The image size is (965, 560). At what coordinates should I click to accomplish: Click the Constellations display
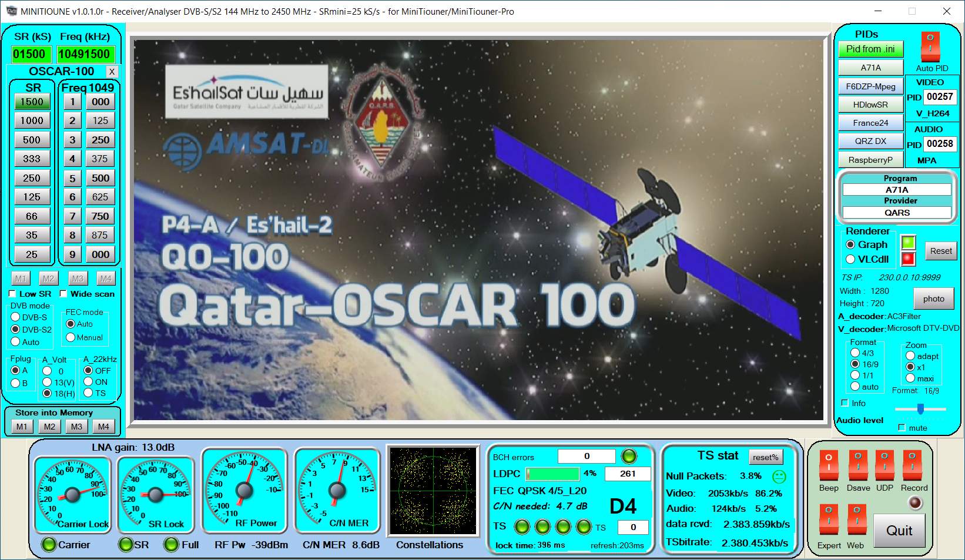coord(433,491)
